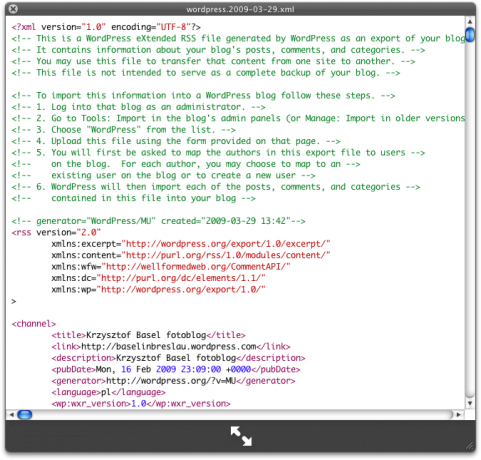Screen dimensions: 481x460
Task: Click the vertical scrollbar down arrow
Action: [x=470, y=403]
